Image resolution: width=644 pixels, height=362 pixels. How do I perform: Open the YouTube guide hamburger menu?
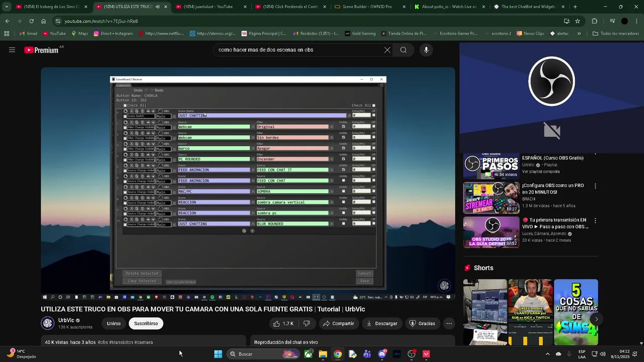12,50
